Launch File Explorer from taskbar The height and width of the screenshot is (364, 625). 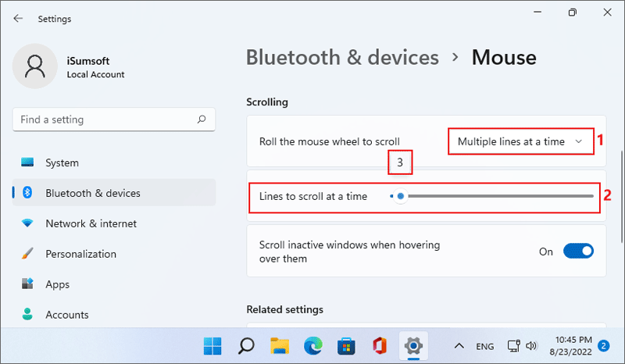(x=280, y=346)
